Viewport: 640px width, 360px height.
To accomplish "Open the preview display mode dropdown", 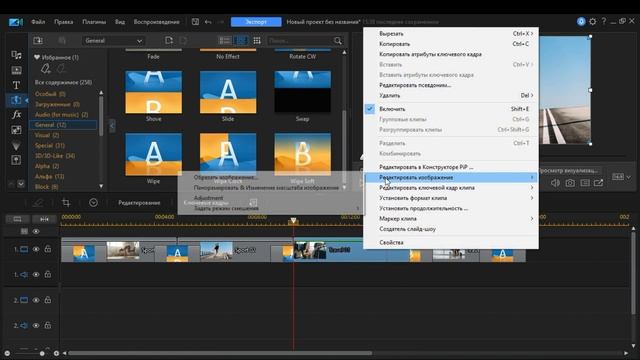I will (621, 177).
